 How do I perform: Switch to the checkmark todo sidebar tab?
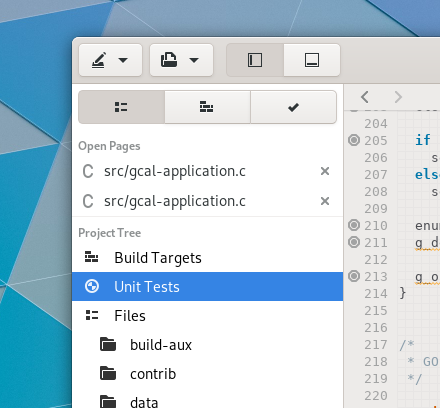point(293,107)
